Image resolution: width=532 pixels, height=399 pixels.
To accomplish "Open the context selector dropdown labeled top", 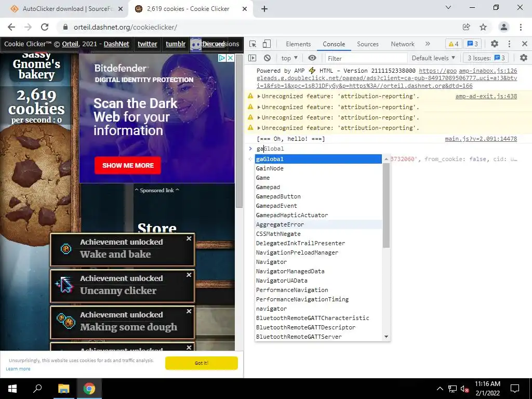I will (289, 58).
